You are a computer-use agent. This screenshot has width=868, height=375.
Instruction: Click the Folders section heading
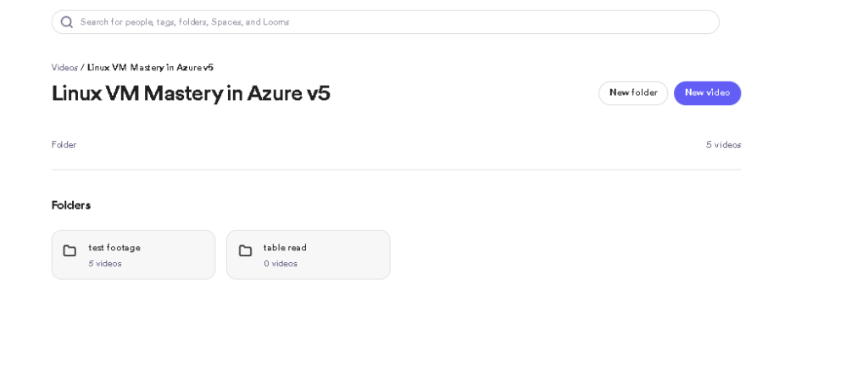point(71,205)
